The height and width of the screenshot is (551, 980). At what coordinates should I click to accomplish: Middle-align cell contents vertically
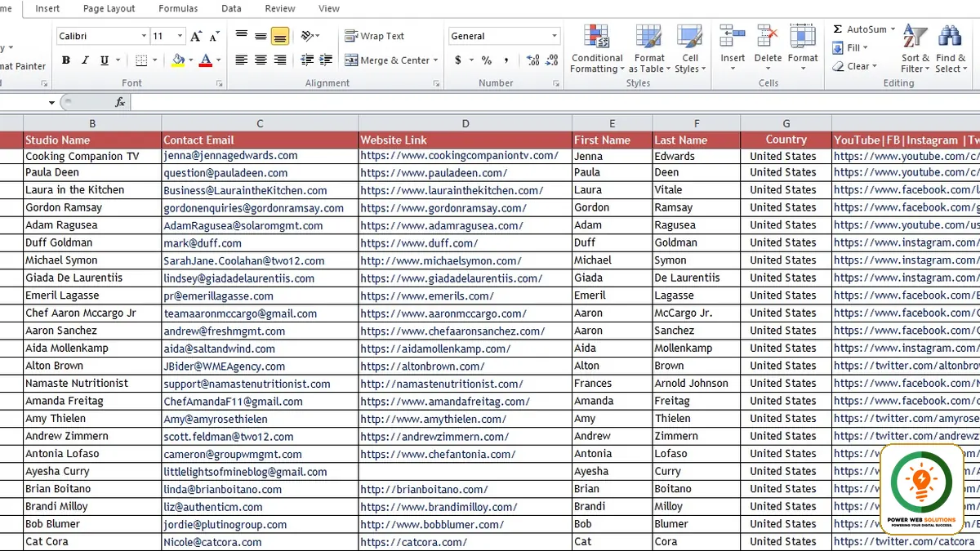[x=261, y=36]
